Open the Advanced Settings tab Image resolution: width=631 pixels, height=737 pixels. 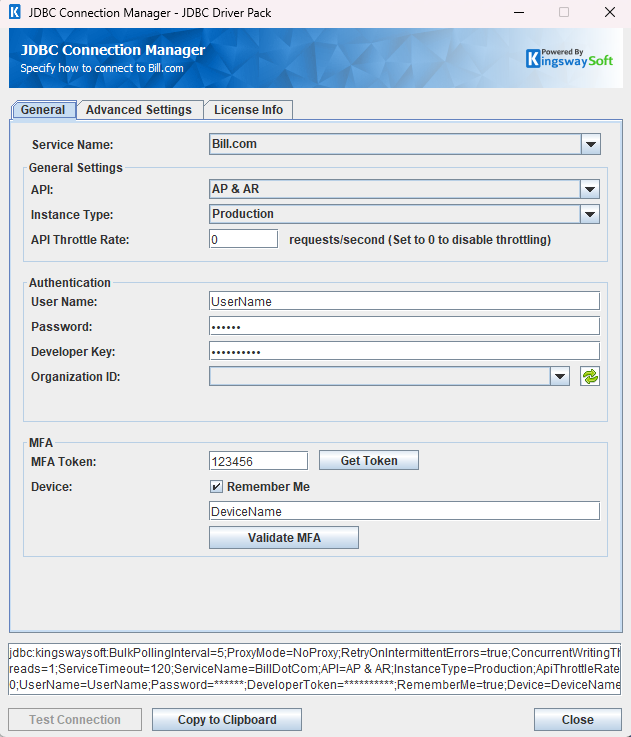139,110
